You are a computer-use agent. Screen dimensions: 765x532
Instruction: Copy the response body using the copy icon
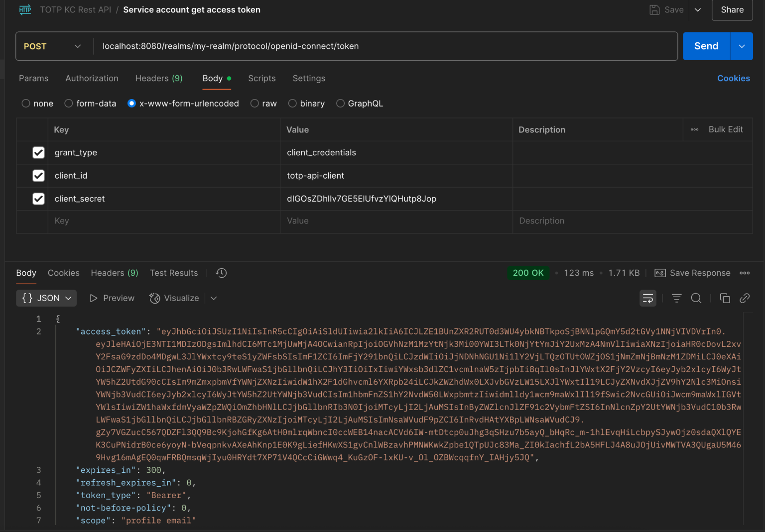(x=725, y=298)
